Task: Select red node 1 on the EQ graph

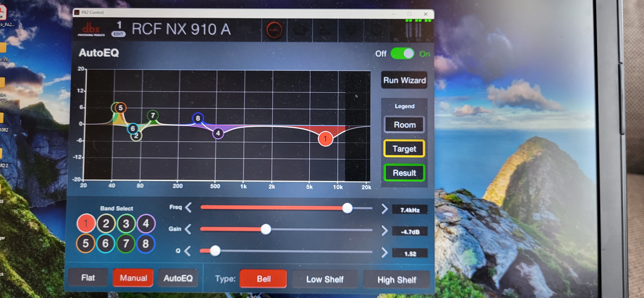Action: (325, 139)
